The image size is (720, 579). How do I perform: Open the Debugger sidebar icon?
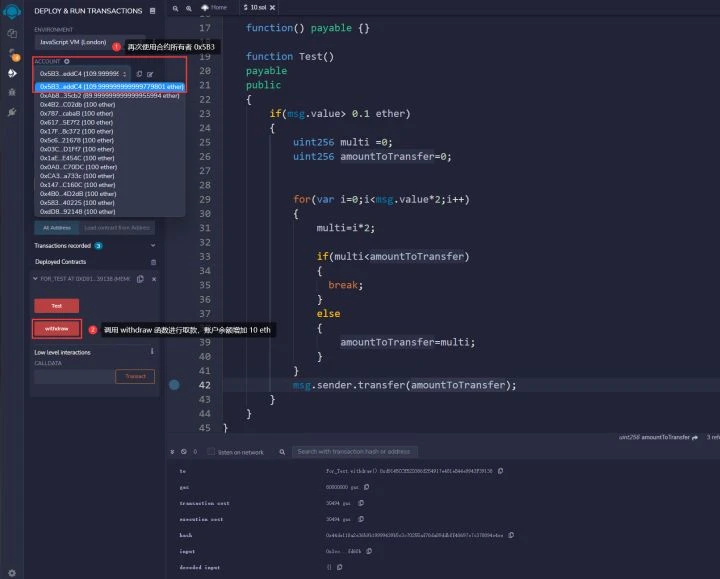pyautogui.click(x=12, y=92)
